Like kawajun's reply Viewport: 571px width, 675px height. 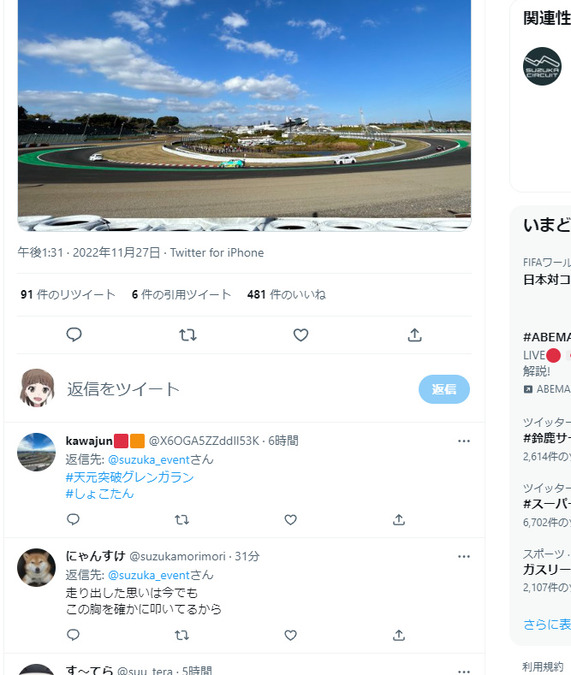[x=291, y=520]
